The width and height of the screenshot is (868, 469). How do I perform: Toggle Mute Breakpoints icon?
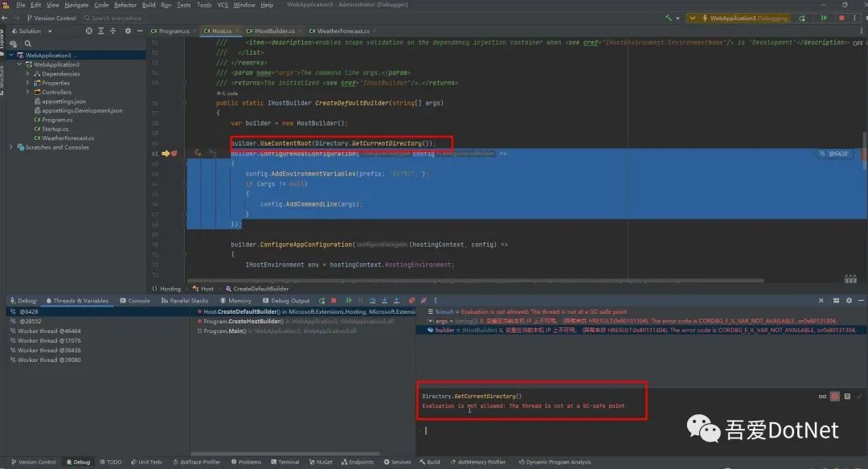(424, 301)
